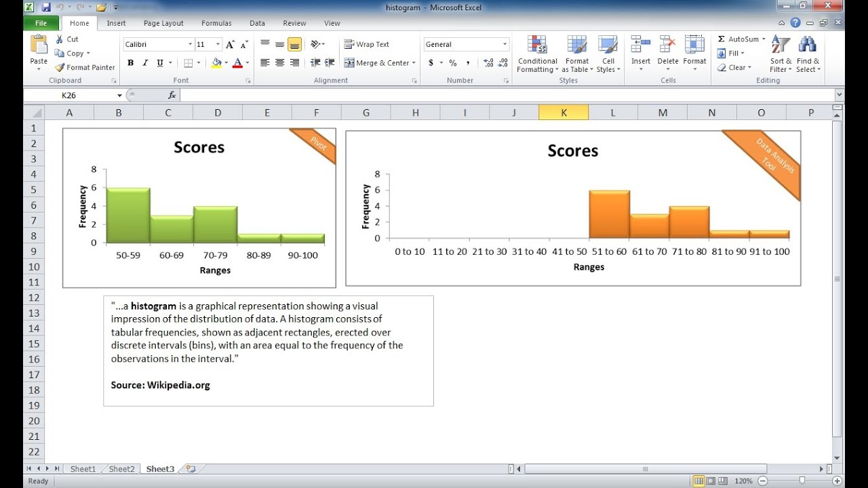Click the formula bar input area
Screen dimensions: 868x488
point(507,96)
